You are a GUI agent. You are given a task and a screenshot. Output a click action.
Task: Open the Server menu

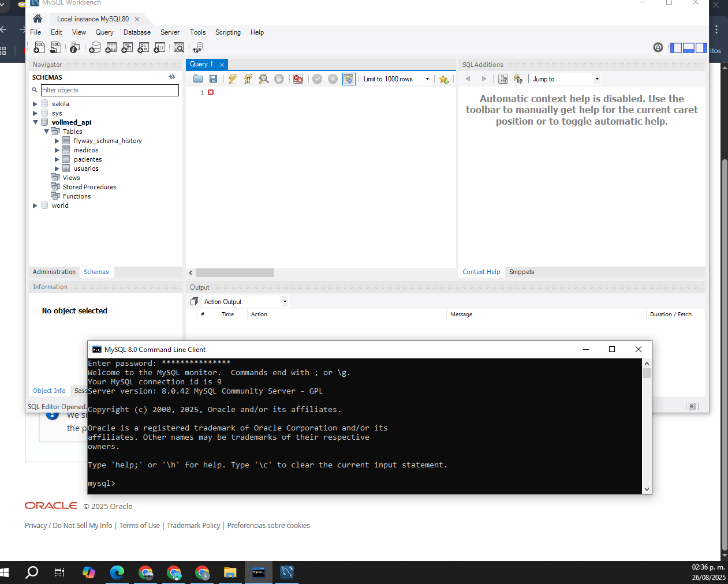point(170,32)
